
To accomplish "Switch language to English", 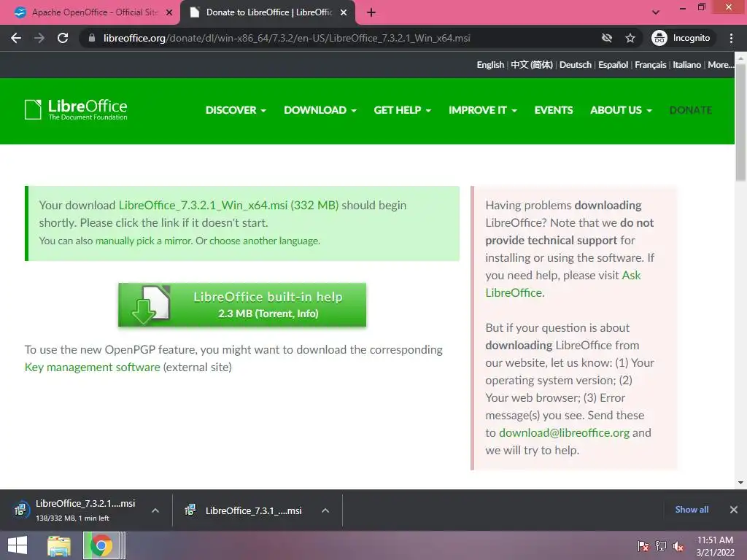I will click(x=490, y=65).
